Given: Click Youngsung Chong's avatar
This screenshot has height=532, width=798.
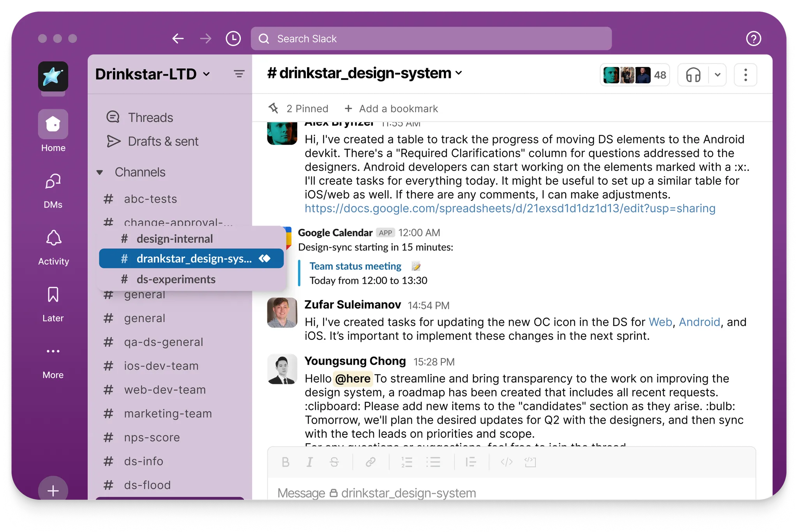Looking at the screenshot, I should pos(282,369).
